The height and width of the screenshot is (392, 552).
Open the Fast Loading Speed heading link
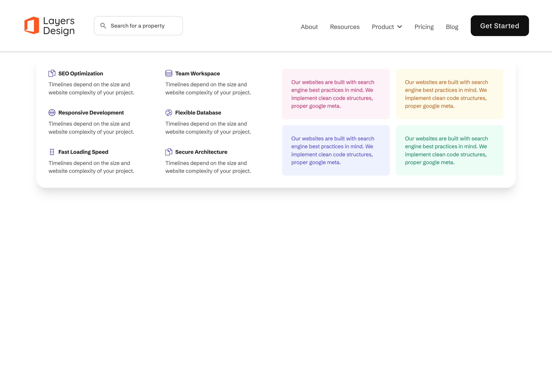(x=83, y=152)
